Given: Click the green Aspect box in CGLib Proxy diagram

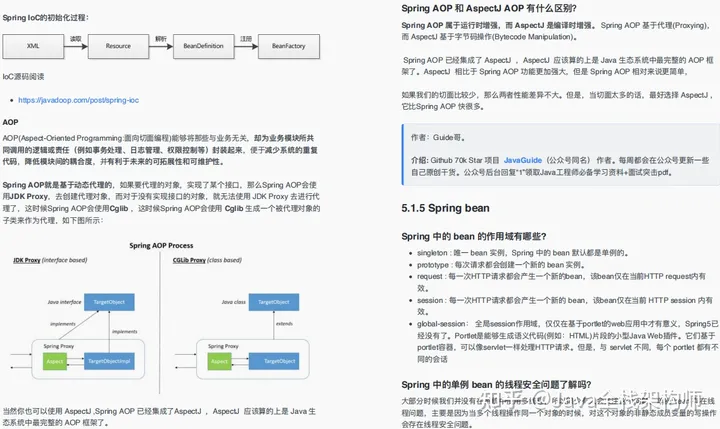Looking at the screenshot, I should [x=219, y=361].
